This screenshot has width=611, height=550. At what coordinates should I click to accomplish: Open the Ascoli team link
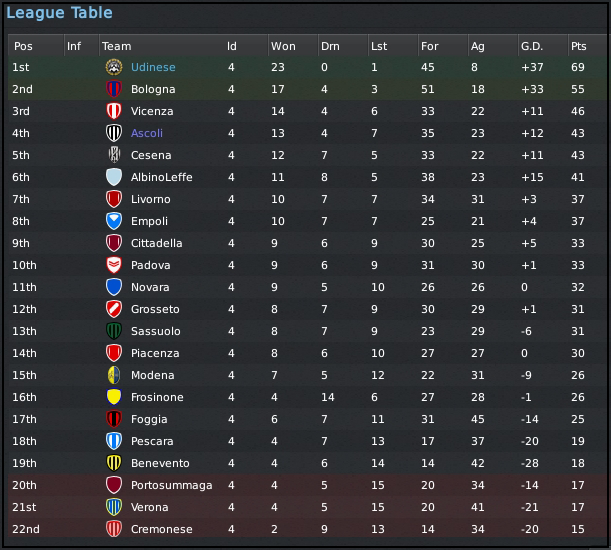pos(147,133)
